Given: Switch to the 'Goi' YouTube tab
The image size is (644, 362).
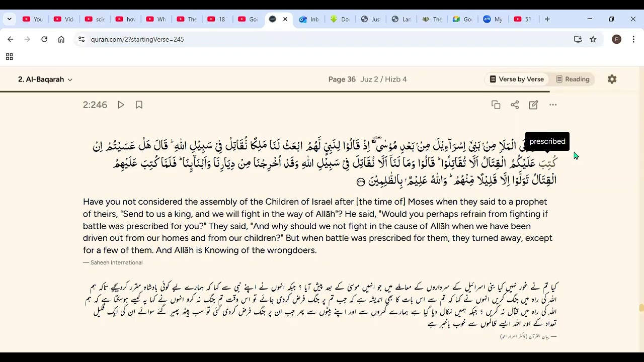Looking at the screenshot, I should [248, 19].
